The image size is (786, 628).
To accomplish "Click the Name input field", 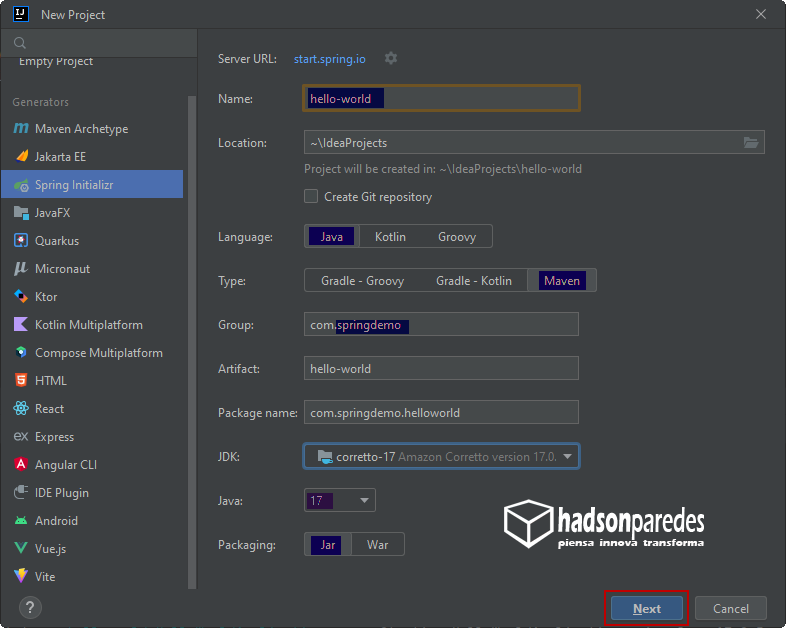I will tap(441, 98).
